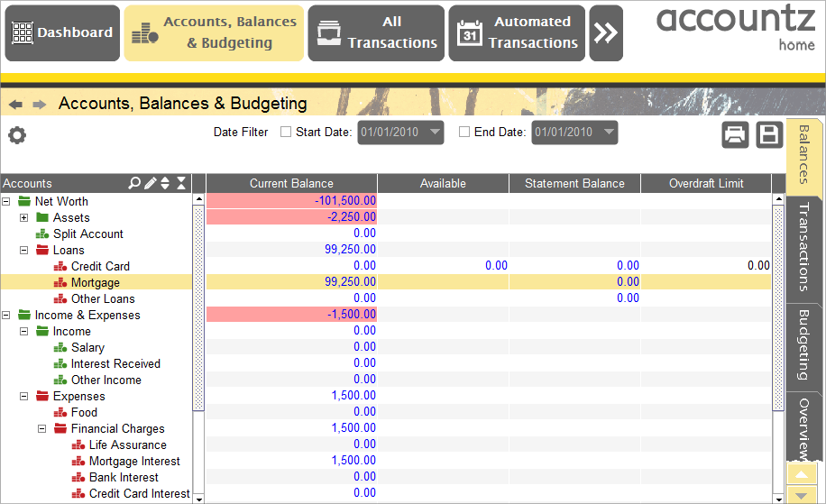
Task: Switch to the Balances side tab
Action: pyautogui.click(x=803, y=156)
